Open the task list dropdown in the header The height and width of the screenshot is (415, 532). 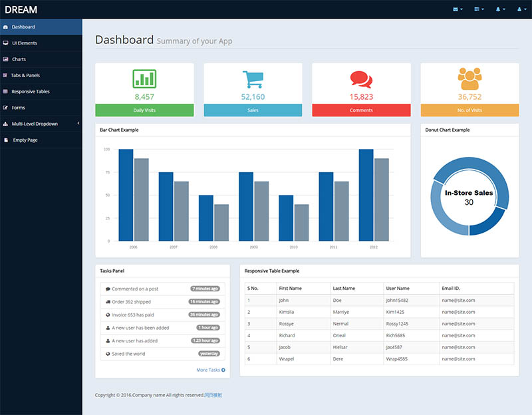coord(478,9)
